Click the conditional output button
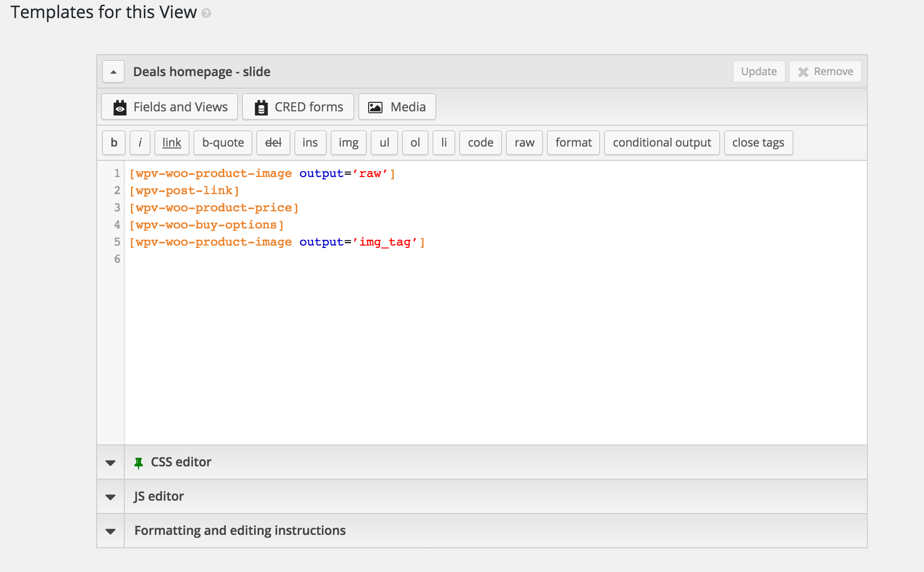Image resolution: width=924 pixels, height=572 pixels. tap(662, 143)
